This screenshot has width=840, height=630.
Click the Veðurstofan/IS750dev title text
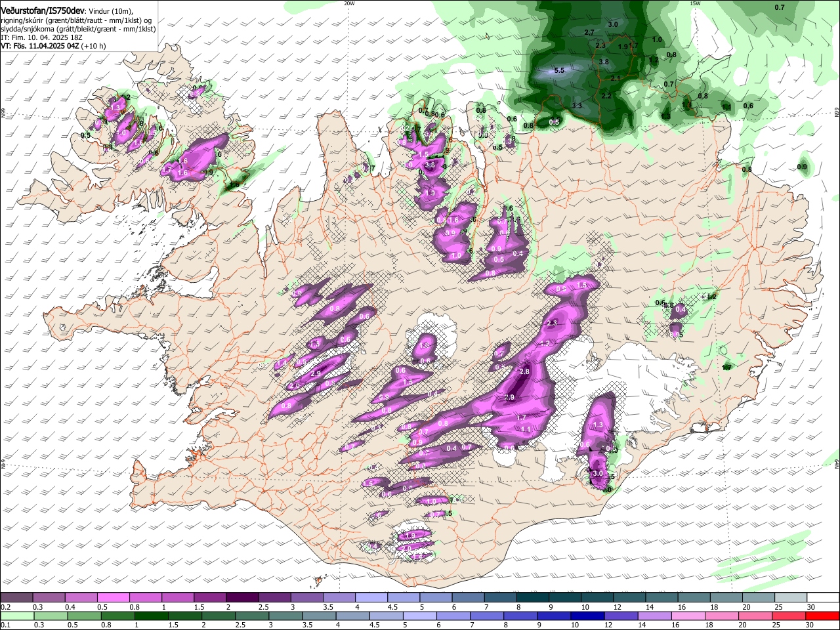43,10
